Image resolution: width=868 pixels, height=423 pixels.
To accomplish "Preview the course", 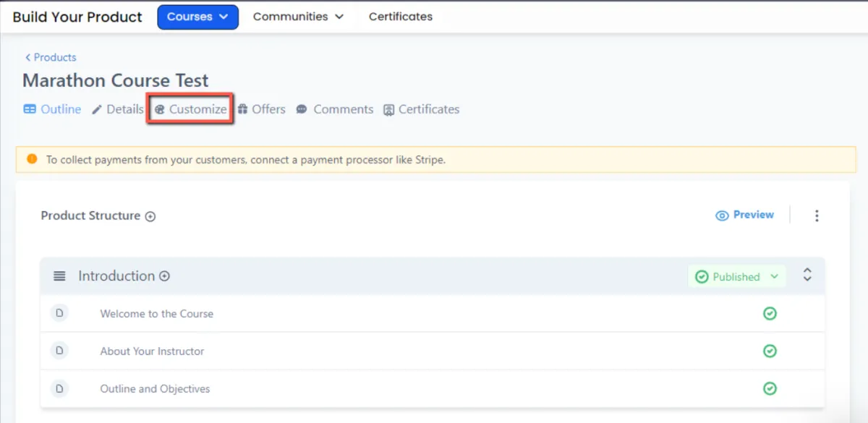I will (744, 215).
